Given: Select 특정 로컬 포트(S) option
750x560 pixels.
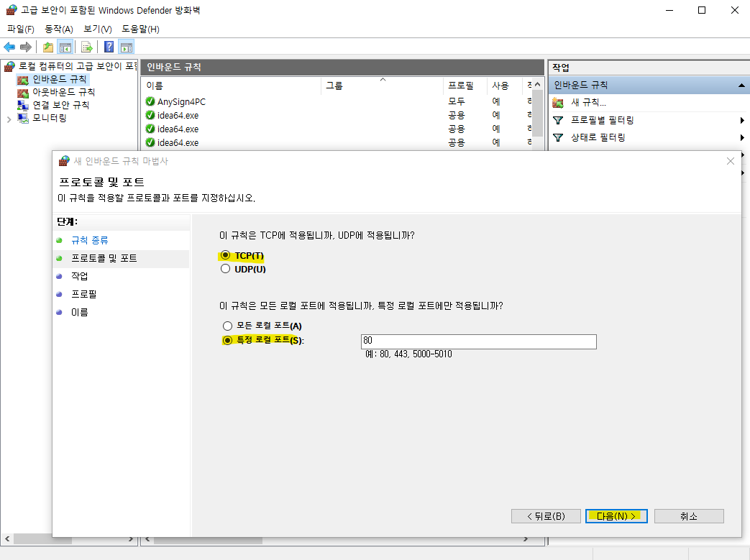Looking at the screenshot, I should click(x=227, y=340).
